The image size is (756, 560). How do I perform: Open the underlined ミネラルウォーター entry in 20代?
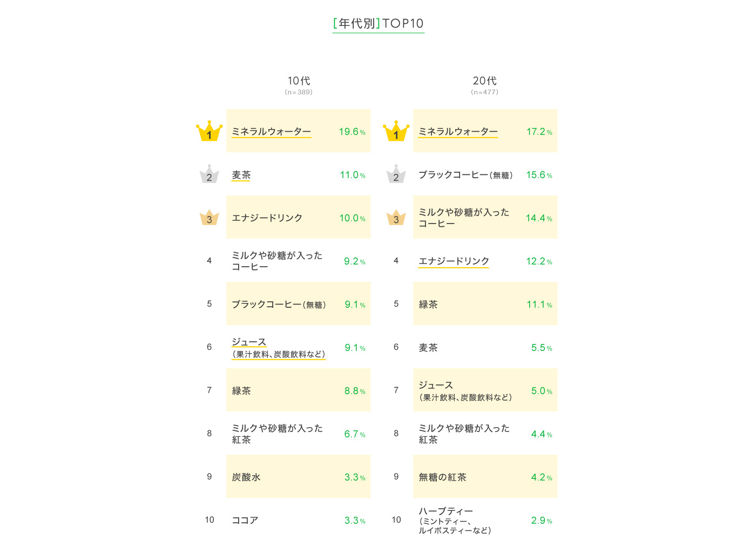(x=458, y=132)
